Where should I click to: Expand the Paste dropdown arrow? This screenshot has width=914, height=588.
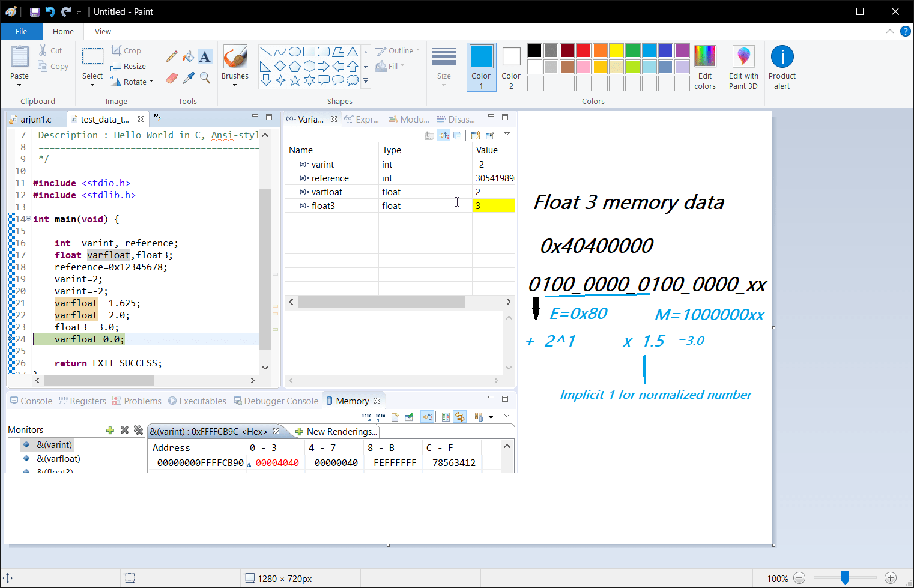click(x=19, y=85)
